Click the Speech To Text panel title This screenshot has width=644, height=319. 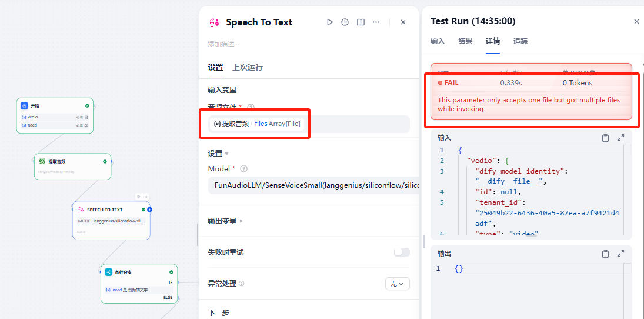(x=259, y=22)
